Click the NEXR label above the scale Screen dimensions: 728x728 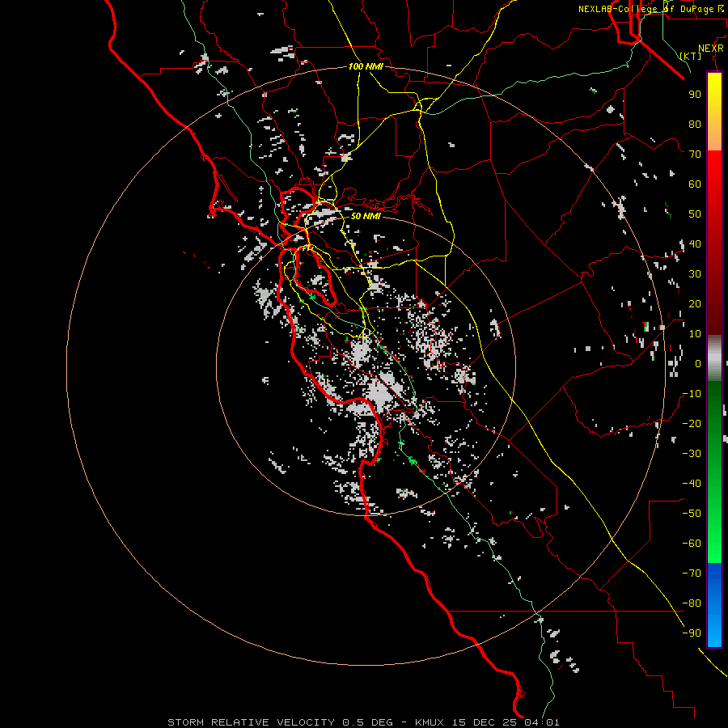[711, 48]
